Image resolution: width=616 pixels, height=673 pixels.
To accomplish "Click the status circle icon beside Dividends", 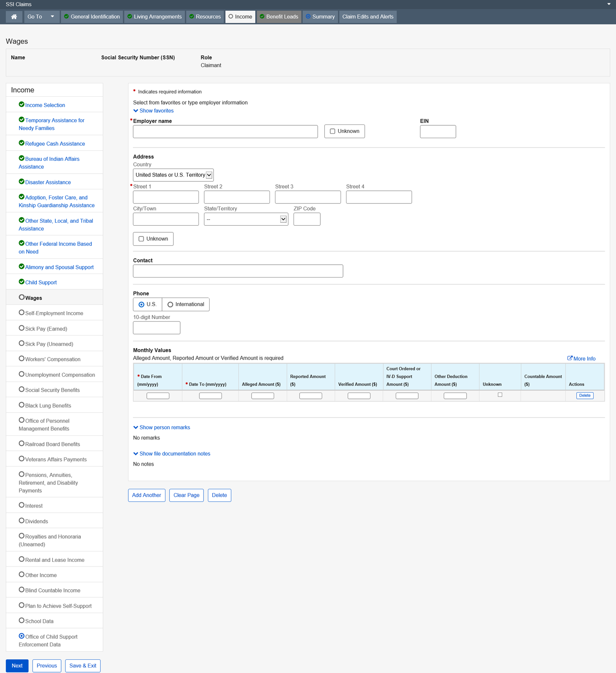I will pos(21,520).
